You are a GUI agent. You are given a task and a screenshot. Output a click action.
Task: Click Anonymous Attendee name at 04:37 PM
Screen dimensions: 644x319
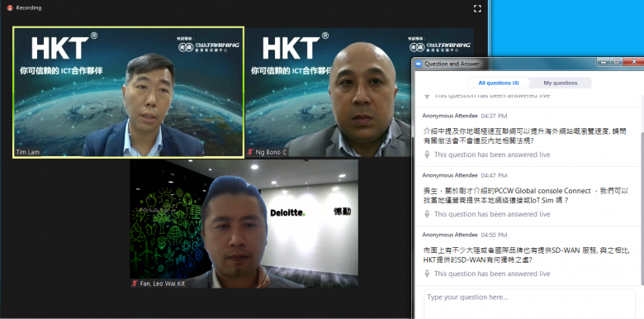coord(450,116)
